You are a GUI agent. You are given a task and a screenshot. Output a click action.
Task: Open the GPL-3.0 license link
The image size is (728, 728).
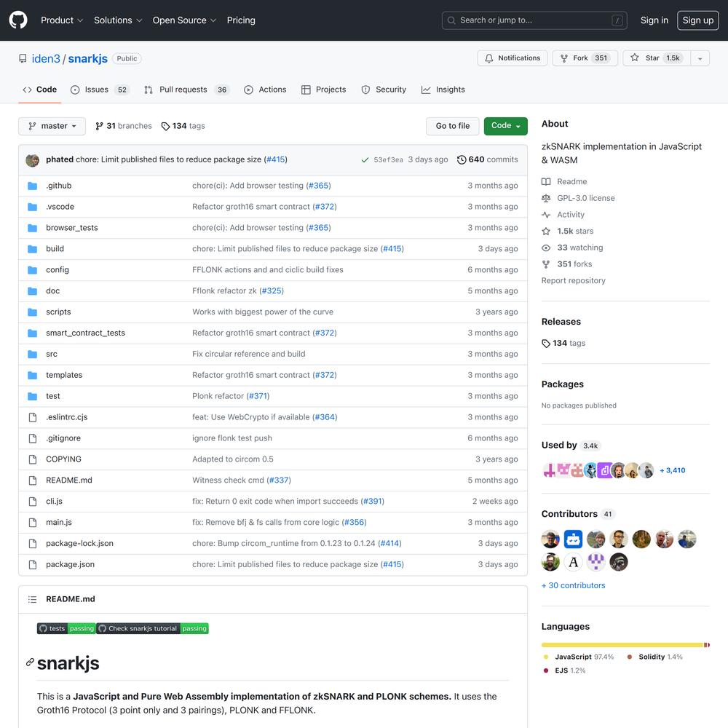pyautogui.click(x=578, y=198)
